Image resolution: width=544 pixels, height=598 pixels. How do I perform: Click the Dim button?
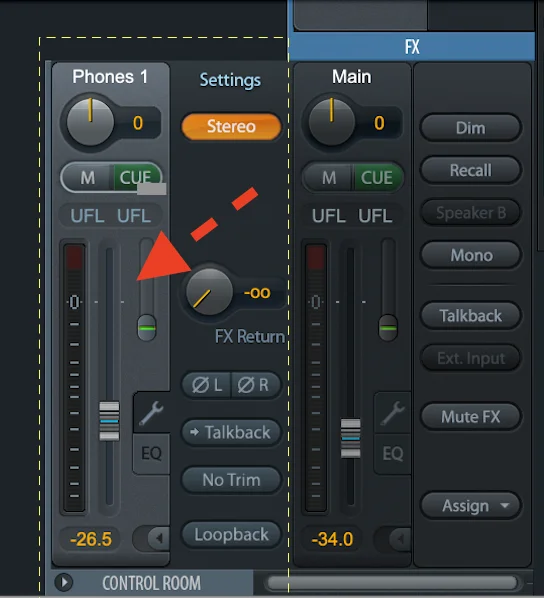(x=470, y=128)
